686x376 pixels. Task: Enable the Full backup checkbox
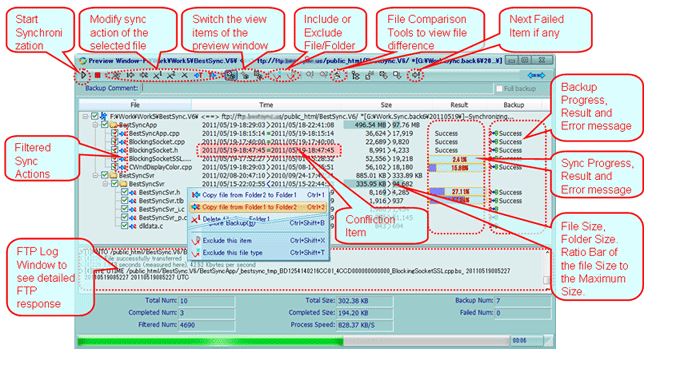(499, 88)
